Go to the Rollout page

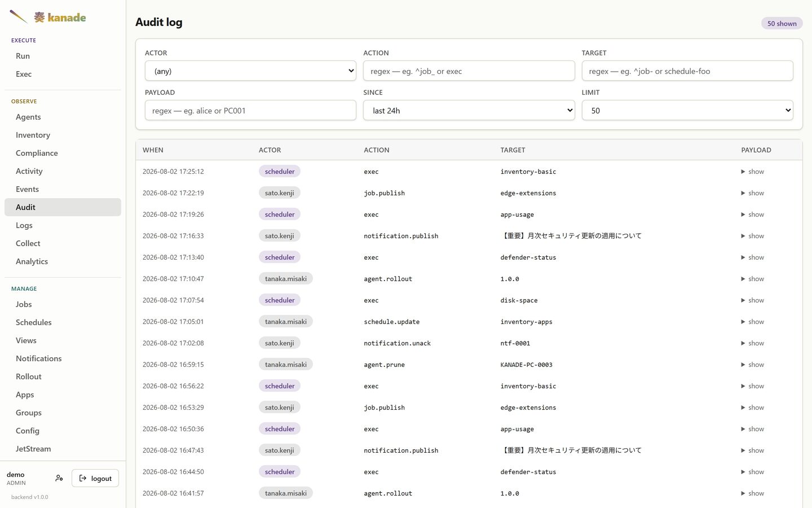point(63,376)
